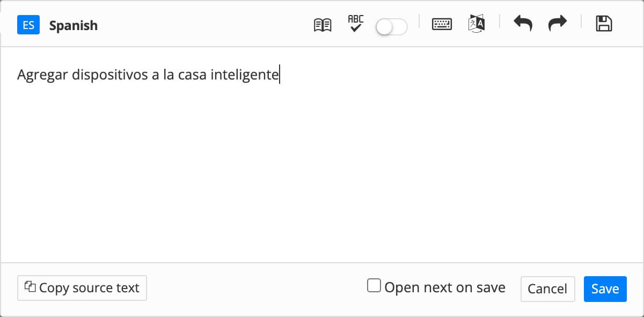Click the "Open next on save" label text

pos(445,287)
